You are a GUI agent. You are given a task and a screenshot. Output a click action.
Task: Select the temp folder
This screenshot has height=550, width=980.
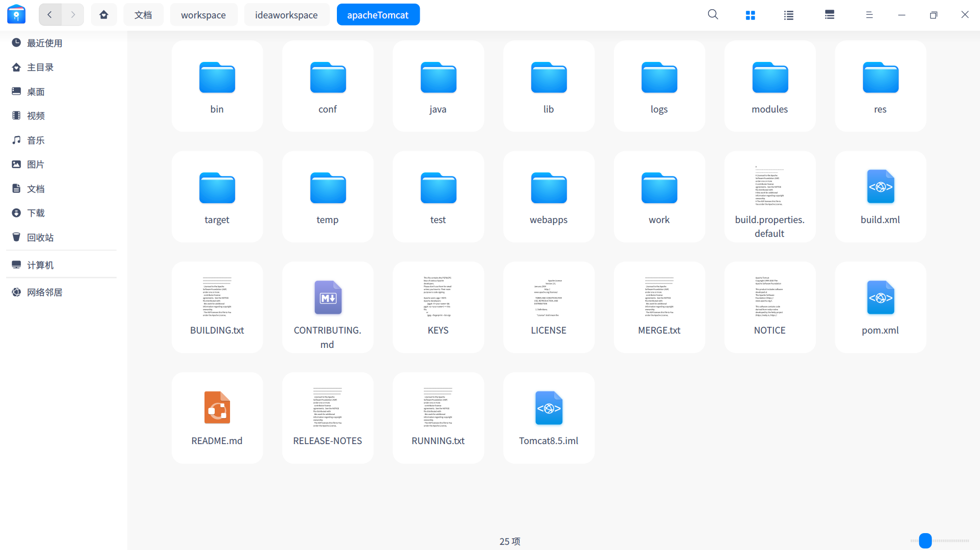click(328, 196)
